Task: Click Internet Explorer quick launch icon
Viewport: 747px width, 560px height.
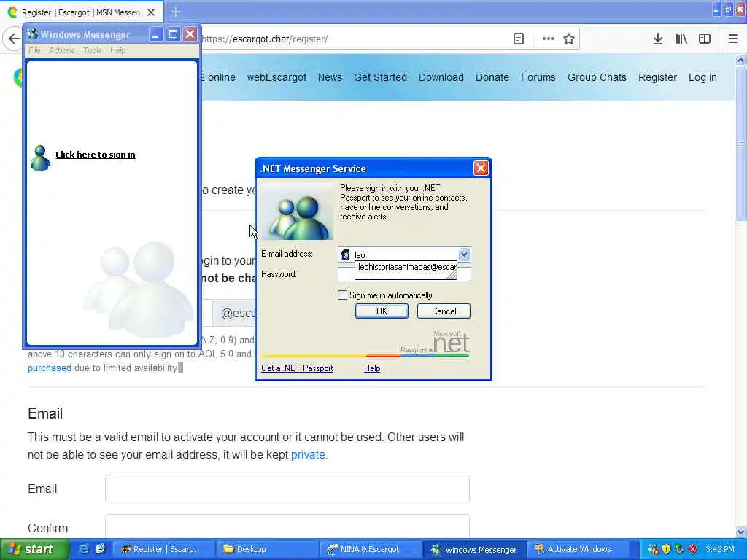Action: [x=83, y=549]
